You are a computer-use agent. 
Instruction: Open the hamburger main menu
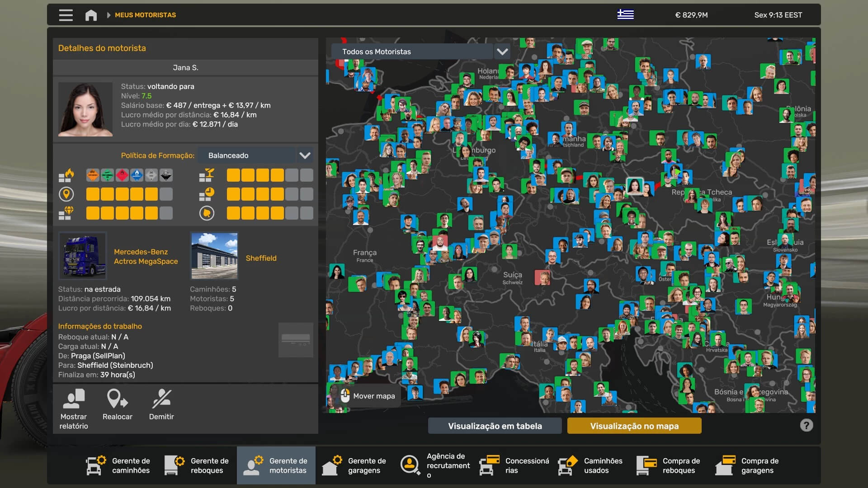tap(66, 15)
